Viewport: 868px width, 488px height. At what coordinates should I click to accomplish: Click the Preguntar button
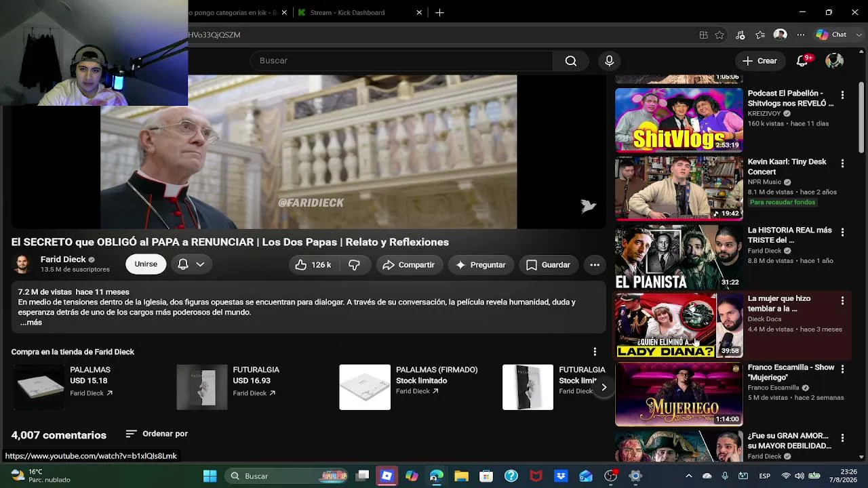pyautogui.click(x=480, y=265)
